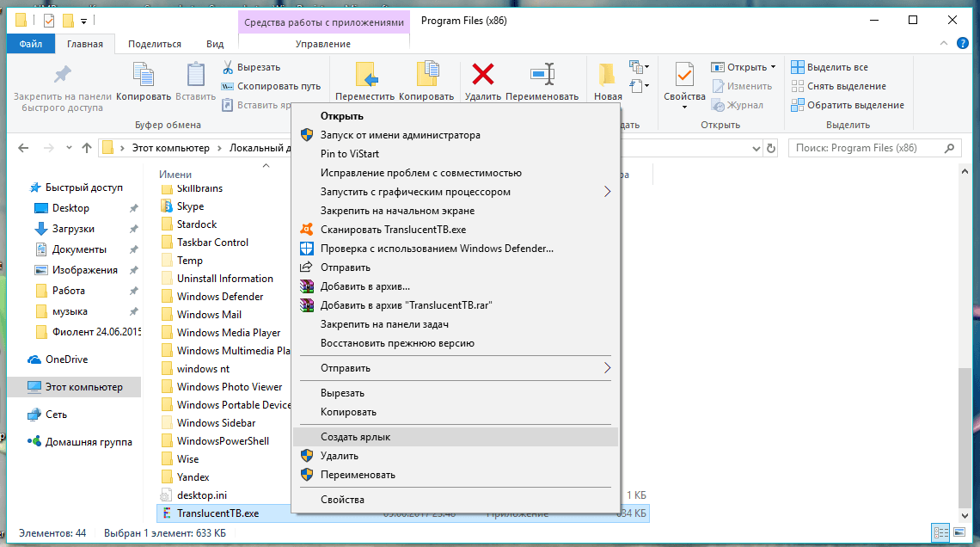Switch to Details view icon in status bar
This screenshot has height=547, width=980.
click(x=940, y=532)
